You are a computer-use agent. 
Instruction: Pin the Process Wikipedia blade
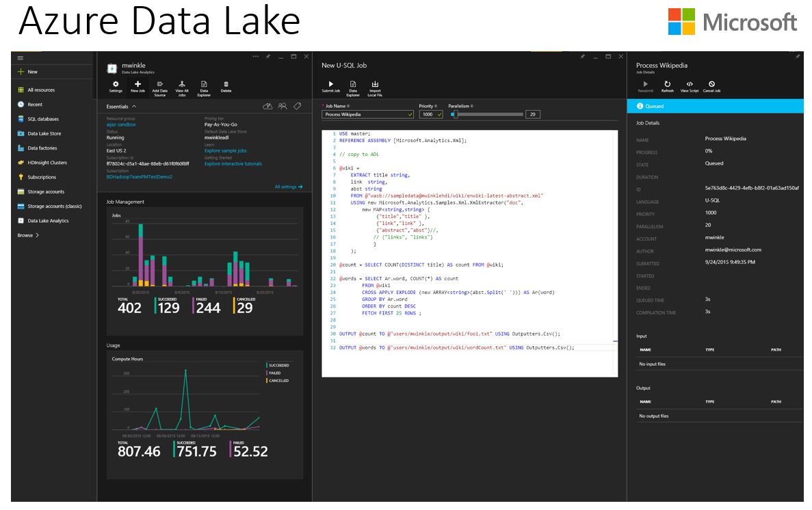pyautogui.click(x=798, y=57)
